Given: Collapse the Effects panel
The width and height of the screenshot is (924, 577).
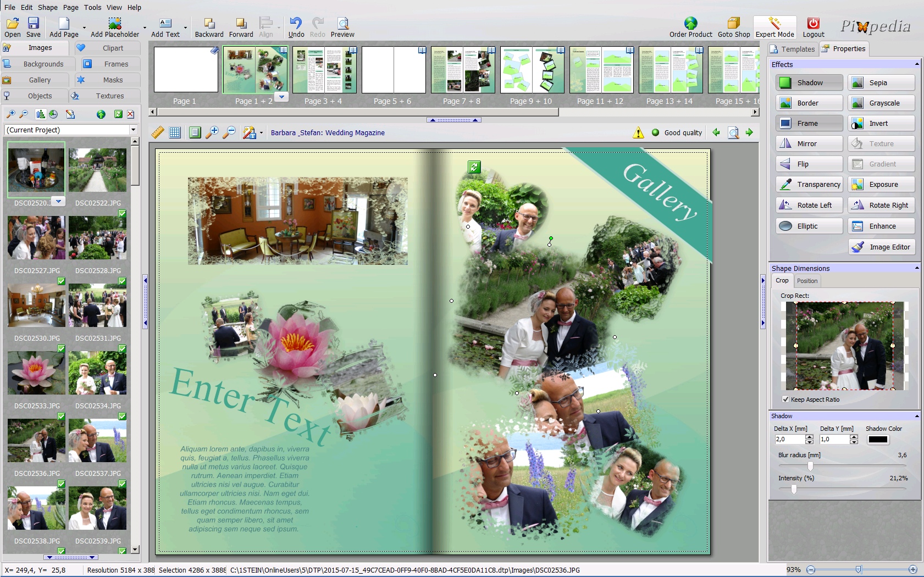Looking at the screenshot, I should click(916, 64).
